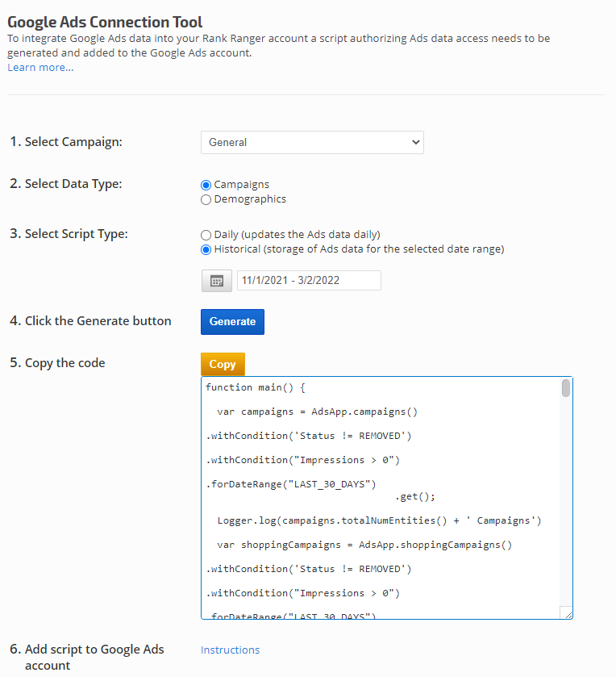Open the Learn more link
Viewport: 616px width, 677px height.
[x=40, y=67]
